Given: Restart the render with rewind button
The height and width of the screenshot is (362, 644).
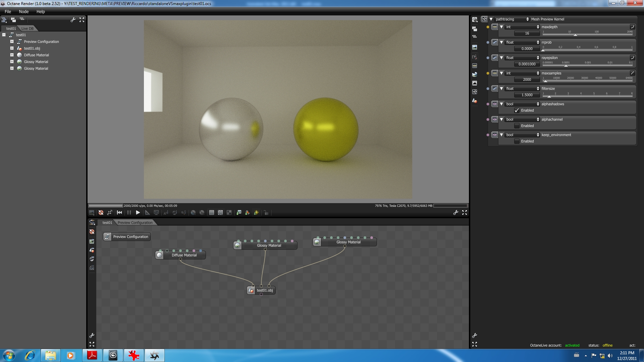Looking at the screenshot, I should (119, 213).
